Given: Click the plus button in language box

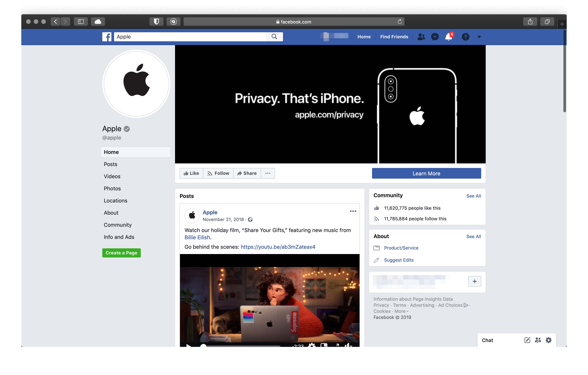Looking at the screenshot, I should tap(475, 281).
